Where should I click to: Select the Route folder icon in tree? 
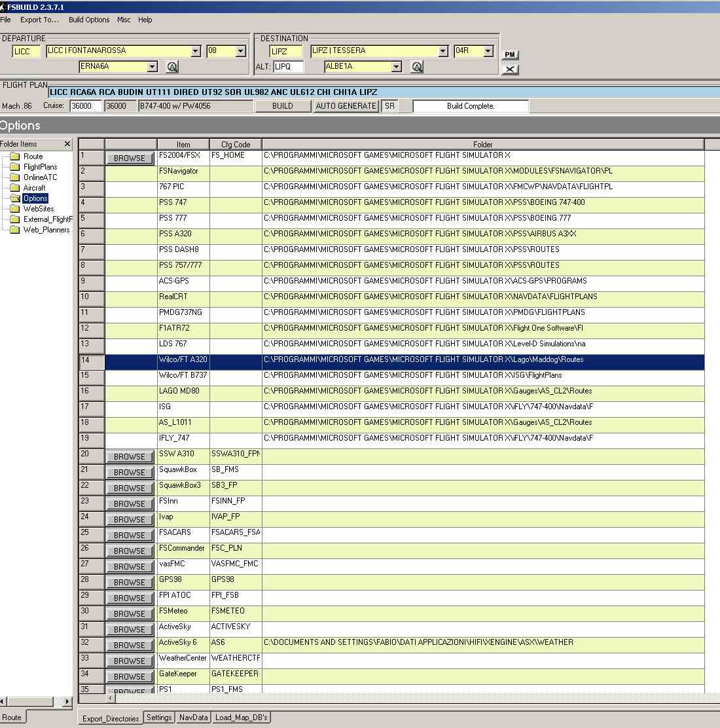(x=15, y=156)
